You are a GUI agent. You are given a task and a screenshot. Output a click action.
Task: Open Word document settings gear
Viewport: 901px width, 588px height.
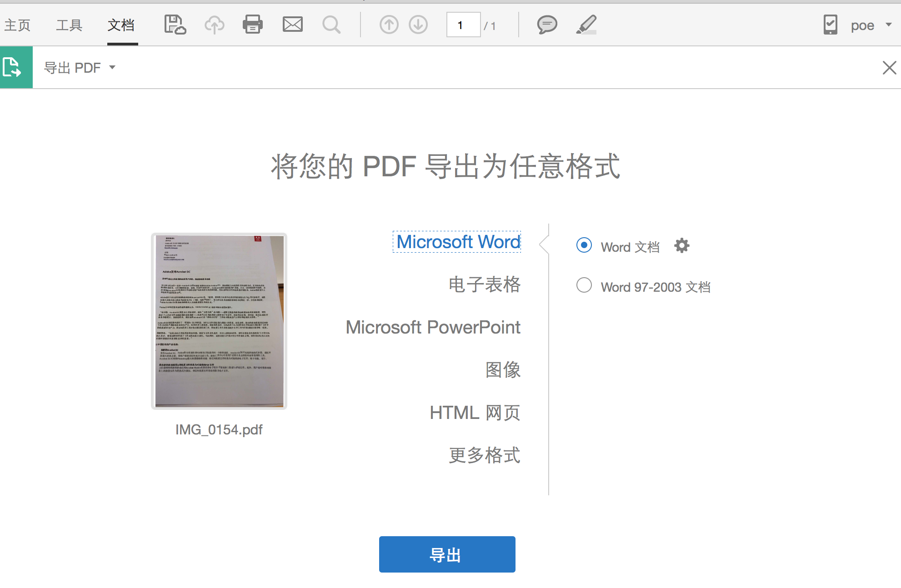coord(682,245)
